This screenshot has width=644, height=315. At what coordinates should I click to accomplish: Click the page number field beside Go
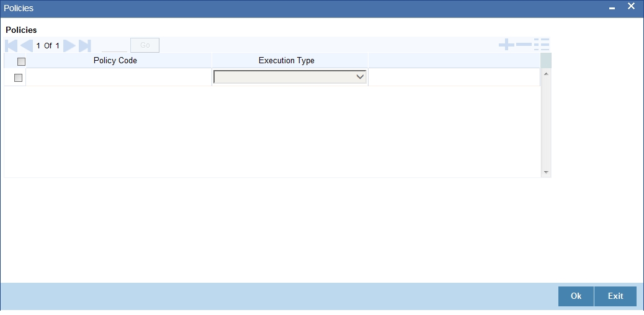(x=115, y=45)
